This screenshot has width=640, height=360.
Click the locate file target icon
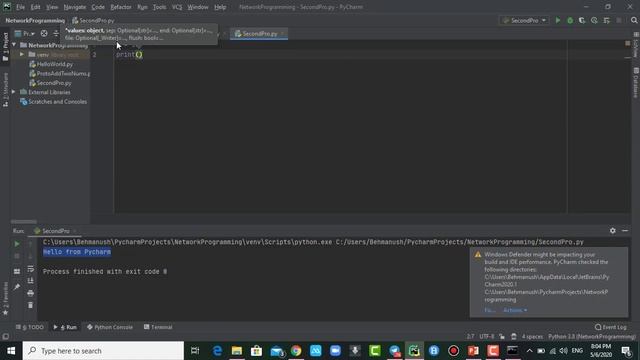[44, 33]
